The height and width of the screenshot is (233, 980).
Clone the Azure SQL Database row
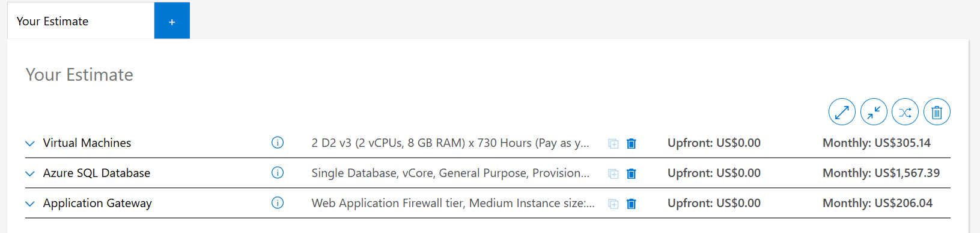coord(613,173)
